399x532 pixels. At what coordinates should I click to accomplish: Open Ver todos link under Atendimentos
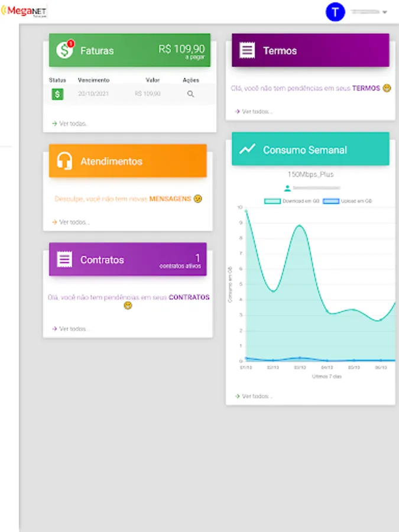click(x=70, y=222)
